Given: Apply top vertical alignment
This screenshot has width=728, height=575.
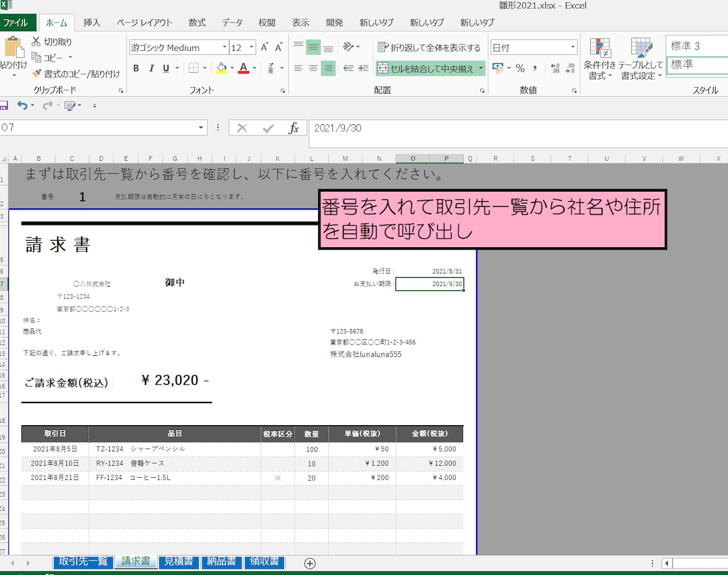Looking at the screenshot, I should point(298,47).
